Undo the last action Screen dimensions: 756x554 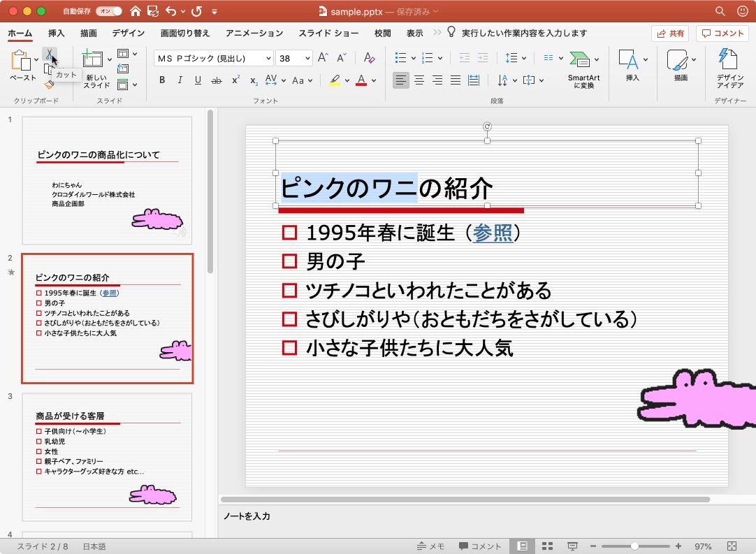[x=170, y=11]
